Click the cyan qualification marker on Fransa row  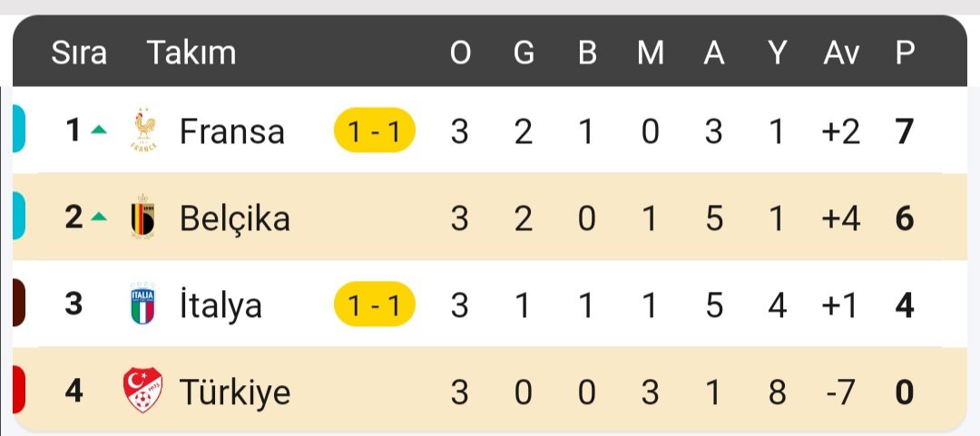[19, 130]
